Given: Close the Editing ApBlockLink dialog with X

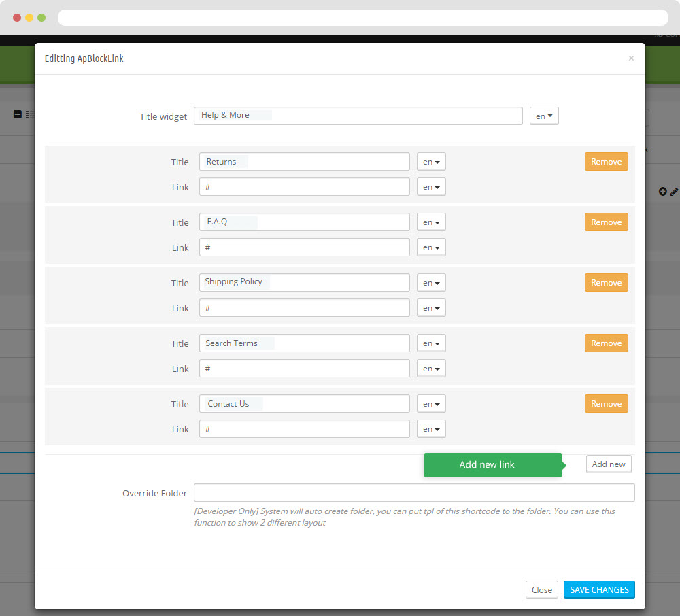Looking at the screenshot, I should (631, 58).
